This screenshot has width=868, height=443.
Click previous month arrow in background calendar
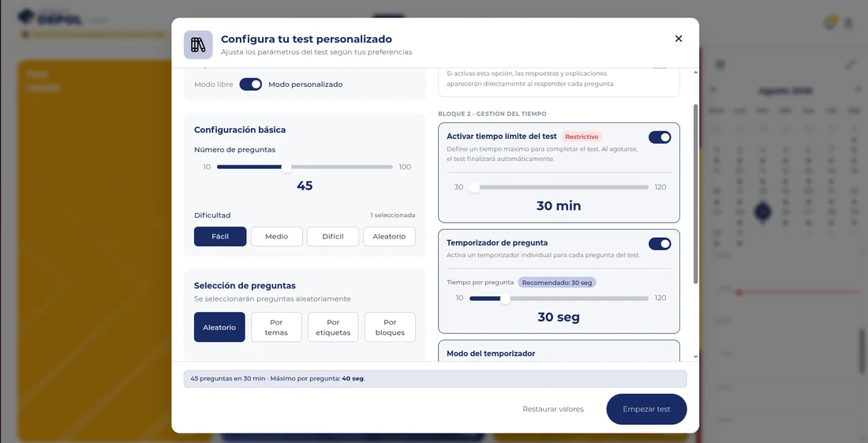coord(713,89)
